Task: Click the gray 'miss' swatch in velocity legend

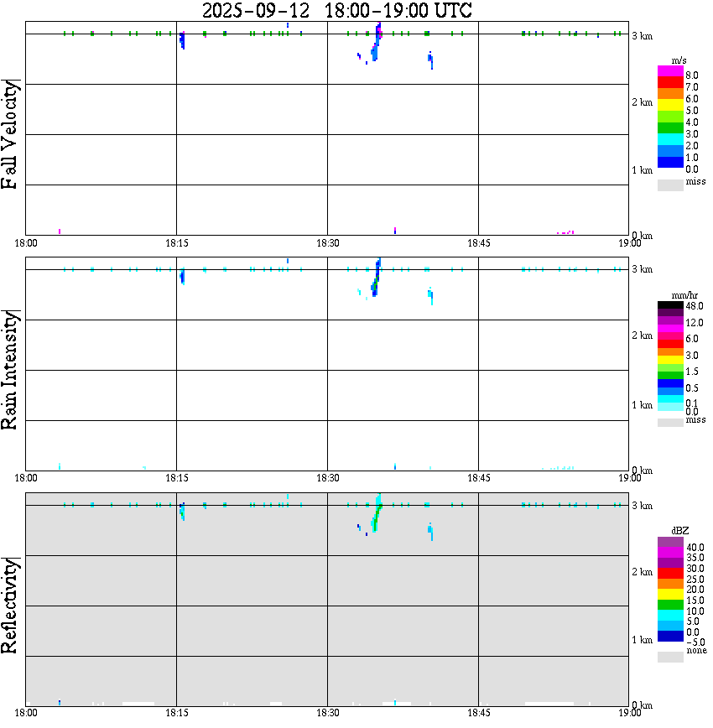Action: [x=670, y=185]
